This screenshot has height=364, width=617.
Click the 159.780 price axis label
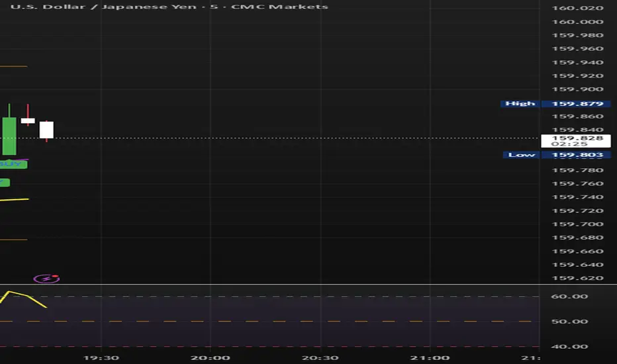(x=577, y=170)
